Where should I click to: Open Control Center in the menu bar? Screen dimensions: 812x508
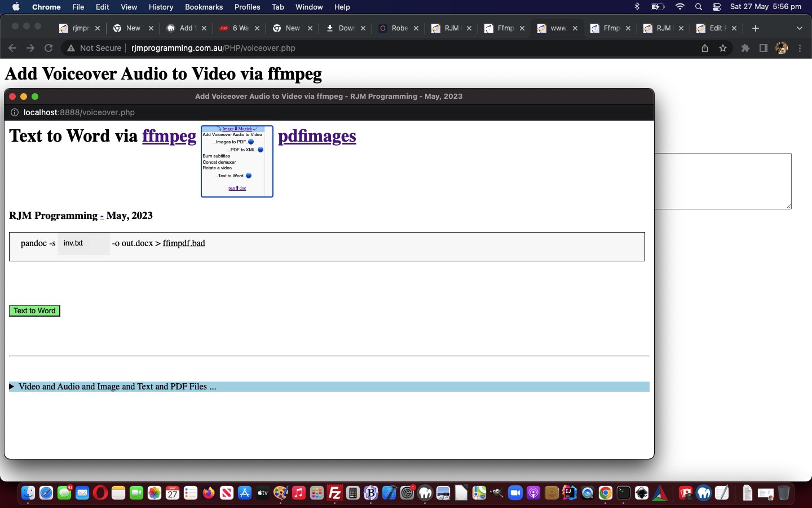[717, 7]
